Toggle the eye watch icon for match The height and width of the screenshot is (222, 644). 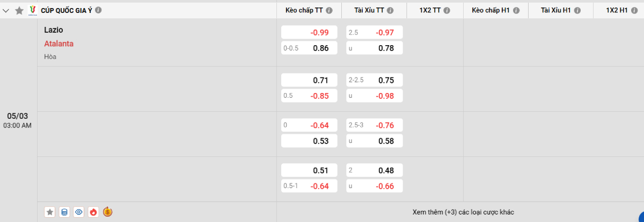pyautogui.click(x=79, y=212)
